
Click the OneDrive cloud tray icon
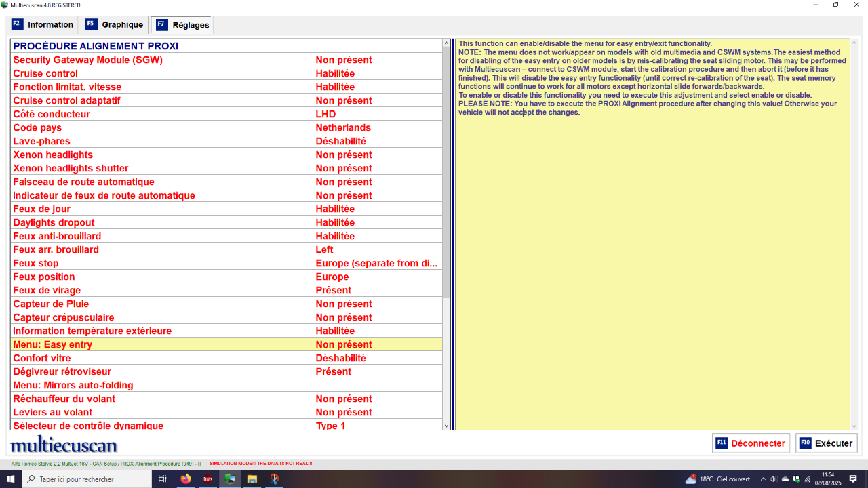click(785, 479)
